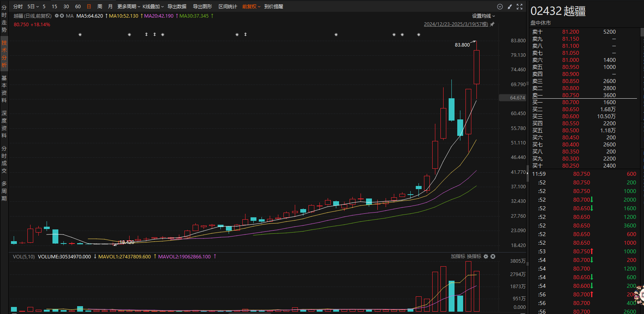Viewport: 644px width, 314px height.
Task: Click the 加指标 add indicator button
Action: coord(458,256)
